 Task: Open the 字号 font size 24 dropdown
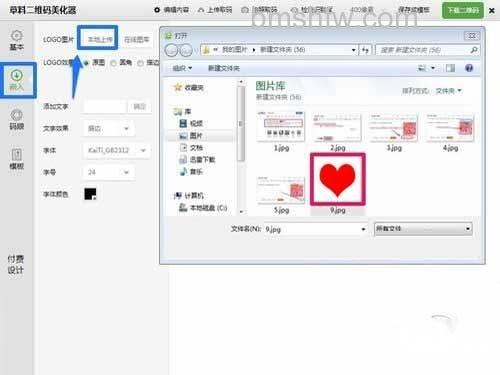[108, 172]
